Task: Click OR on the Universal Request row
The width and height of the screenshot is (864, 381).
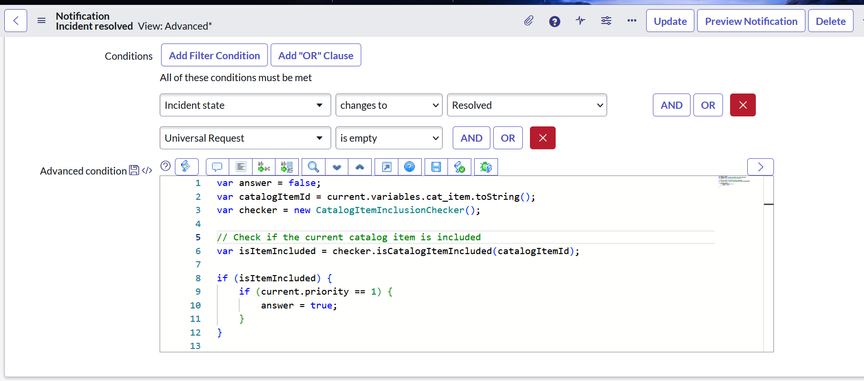Action: tap(508, 138)
